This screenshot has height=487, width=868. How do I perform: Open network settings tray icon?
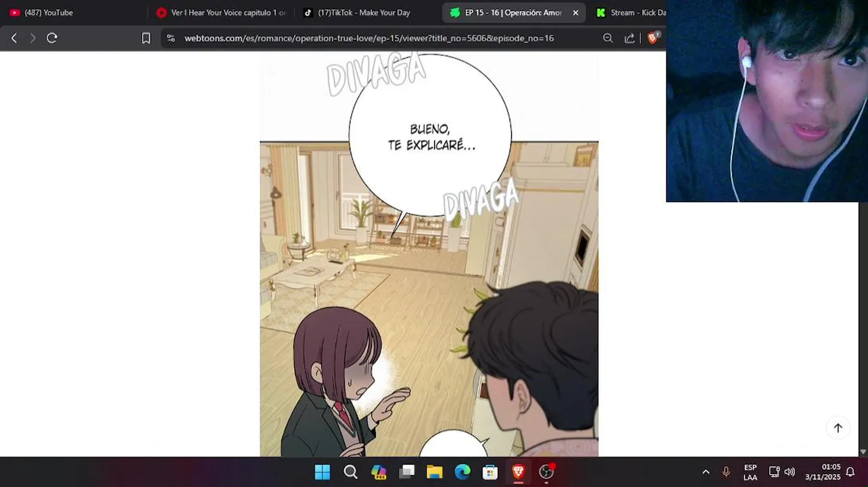click(x=775, y=472)
